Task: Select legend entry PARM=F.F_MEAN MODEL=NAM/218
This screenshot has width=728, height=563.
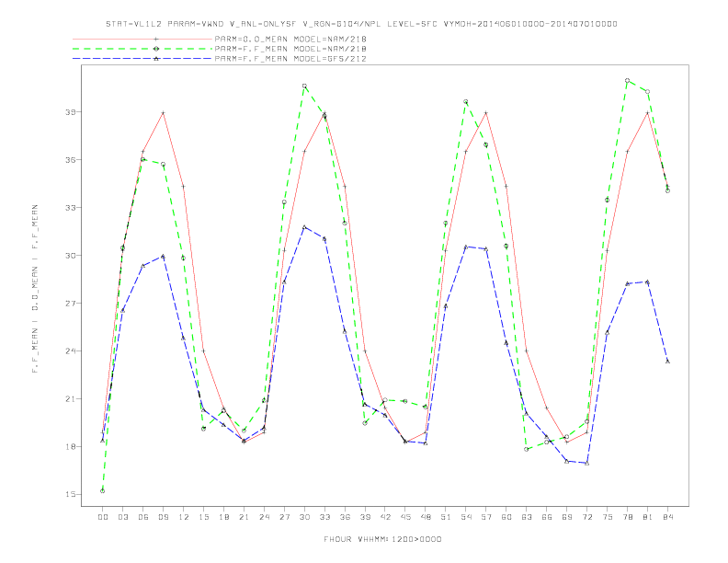Action: pos(290,49)
